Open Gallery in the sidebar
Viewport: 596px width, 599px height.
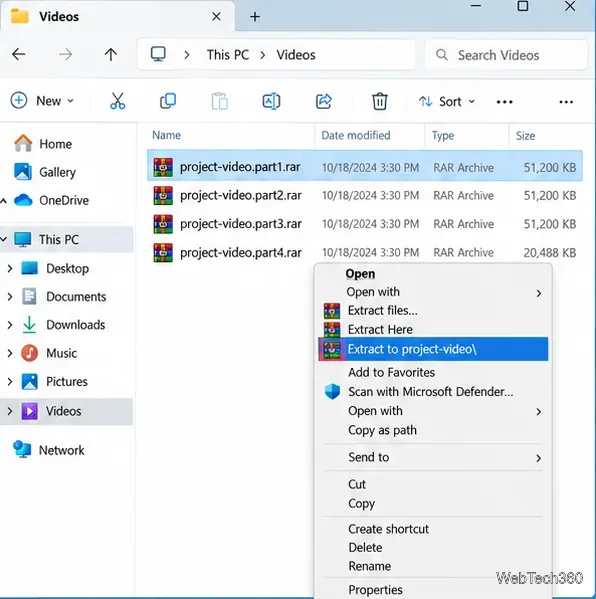tap(45, 172)
